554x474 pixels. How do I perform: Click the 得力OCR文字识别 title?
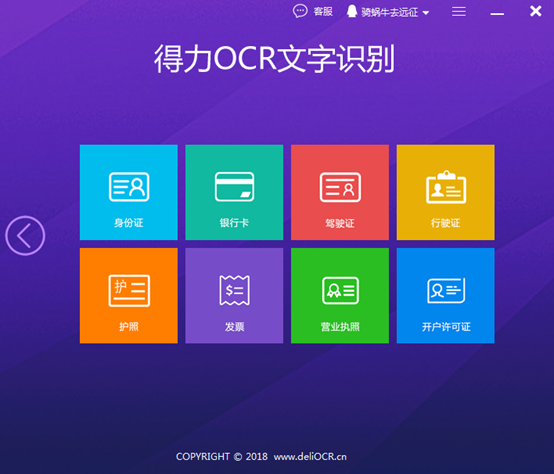(x=275, y=59)
